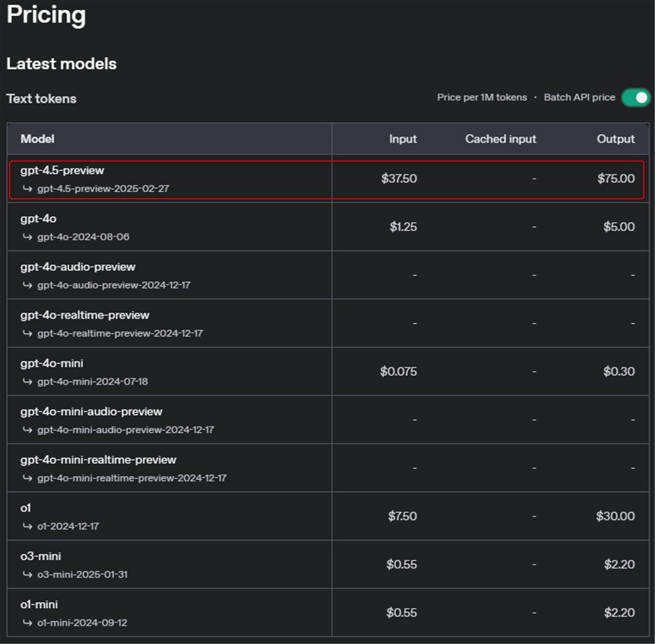The image size is (655, 644).
Task: Click the arrow icon before gpt-4o-realtime-preview-2024-12-17
Action: pyautogui.click(x=27, y=333)
